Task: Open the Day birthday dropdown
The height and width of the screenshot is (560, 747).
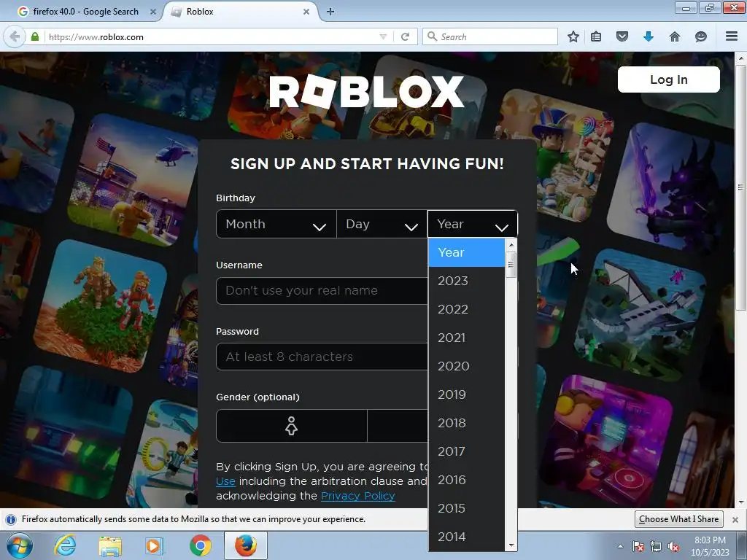Action: click(x=382, y=224)
